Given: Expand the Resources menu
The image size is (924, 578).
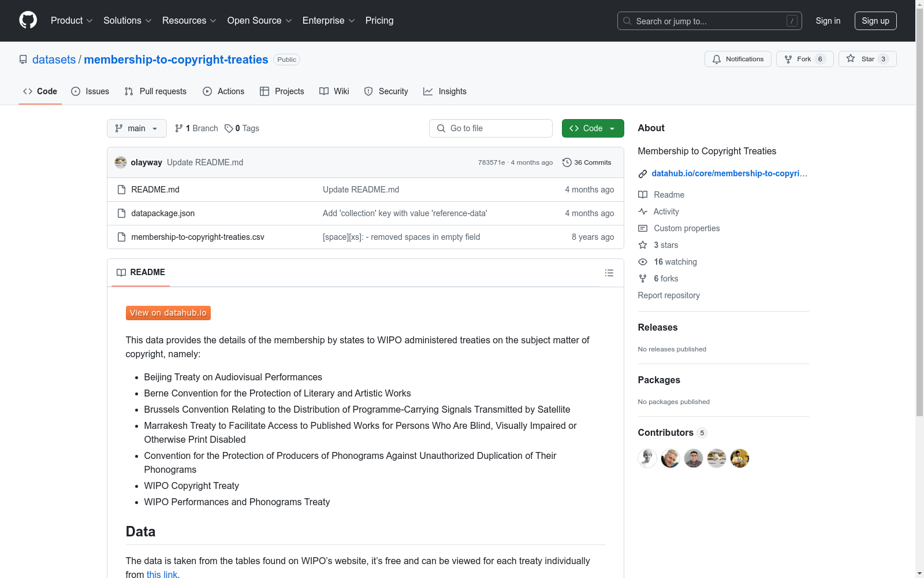Looking at the screenshot, I should (189, 20).
